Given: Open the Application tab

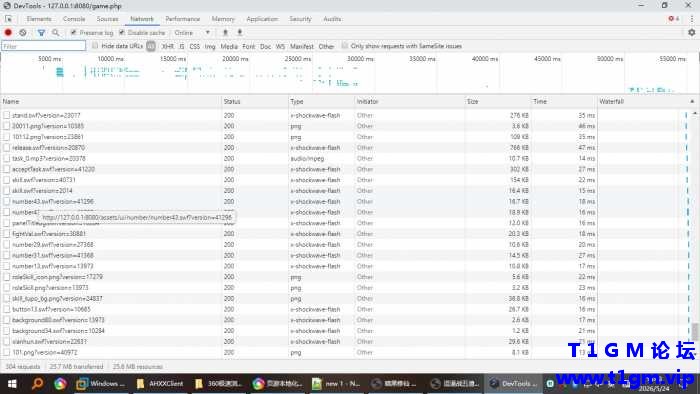Looking at the screenshot, I should [262, 19].
